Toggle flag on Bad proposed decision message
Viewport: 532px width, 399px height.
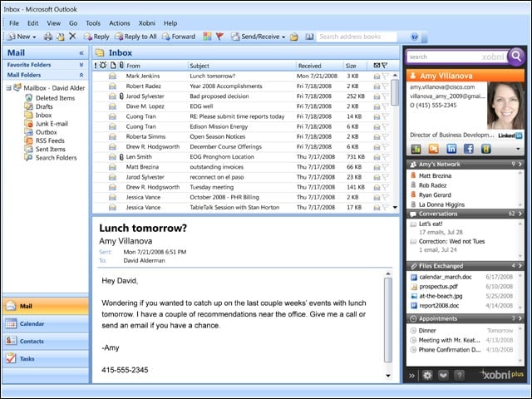pyautogui.click(x=385, y=96)
